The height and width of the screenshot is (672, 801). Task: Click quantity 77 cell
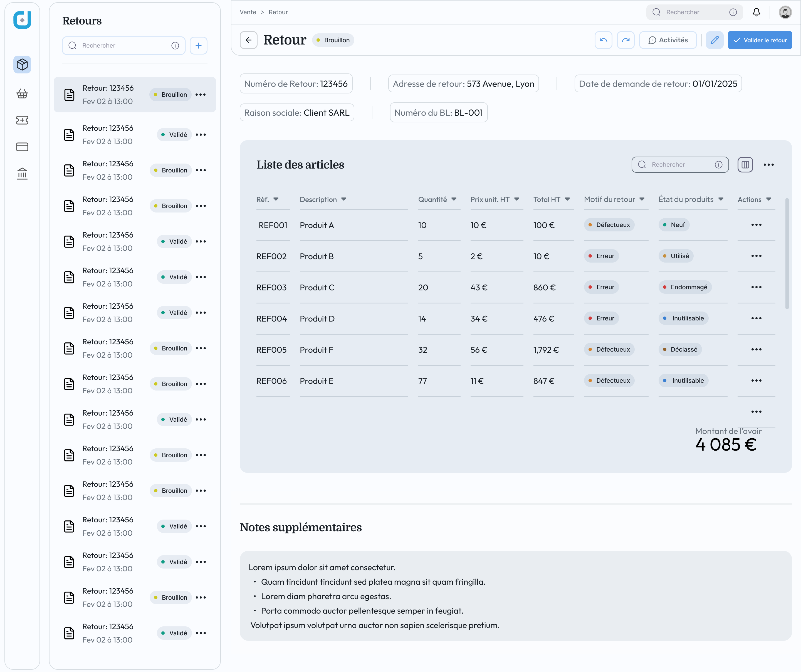click(x=423, y=381)
